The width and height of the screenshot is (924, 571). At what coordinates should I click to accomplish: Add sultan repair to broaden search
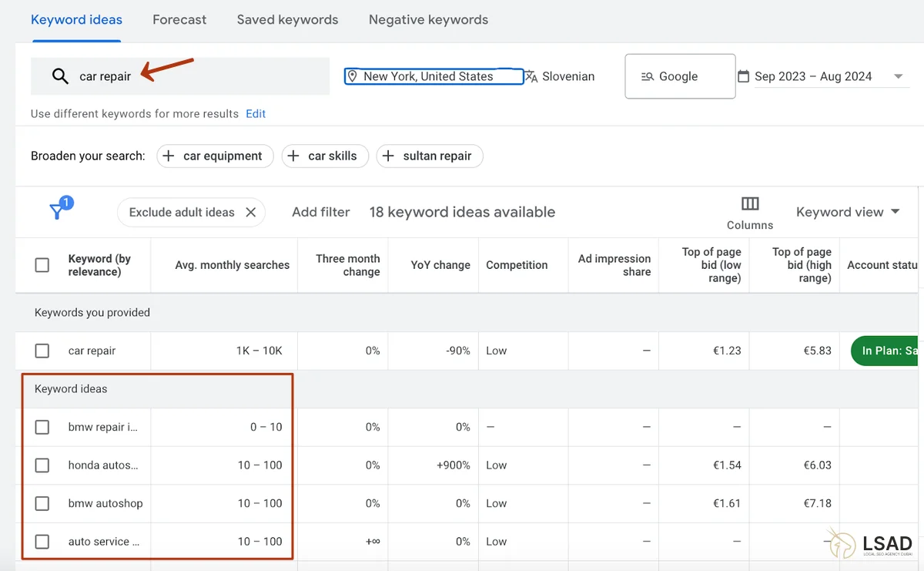[x=430, y=156]
